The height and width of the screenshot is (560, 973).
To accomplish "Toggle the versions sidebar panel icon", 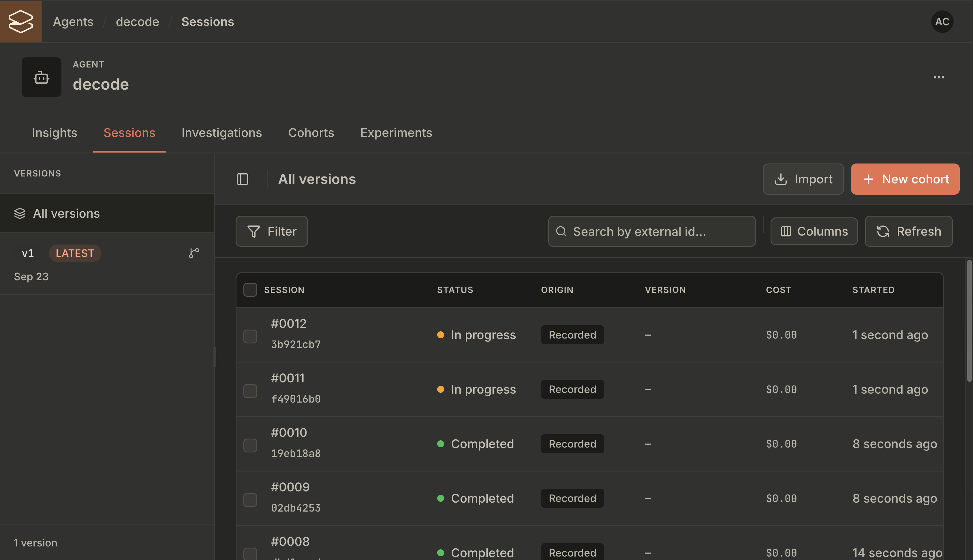I will pos(242,179).
